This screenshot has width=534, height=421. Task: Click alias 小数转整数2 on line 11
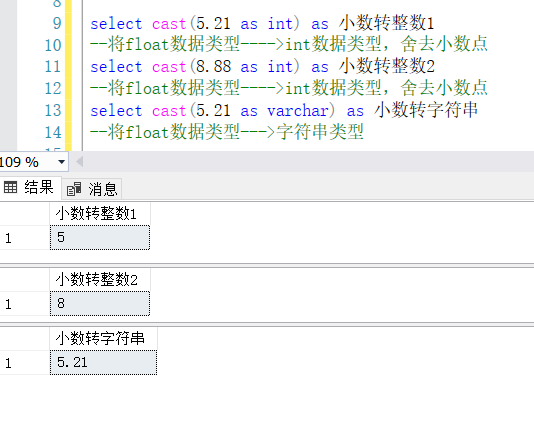pos(387,66)
